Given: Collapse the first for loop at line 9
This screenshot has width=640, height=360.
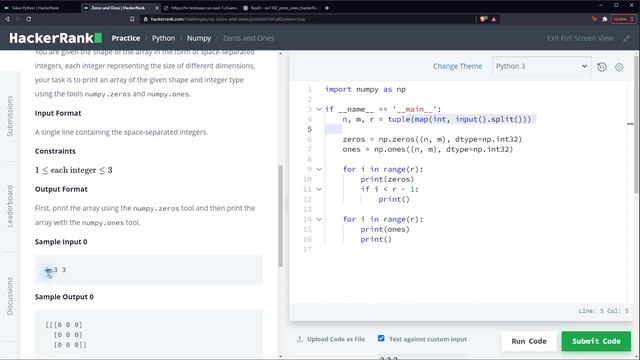Looking at the screenshot, I should click(319, 169).
